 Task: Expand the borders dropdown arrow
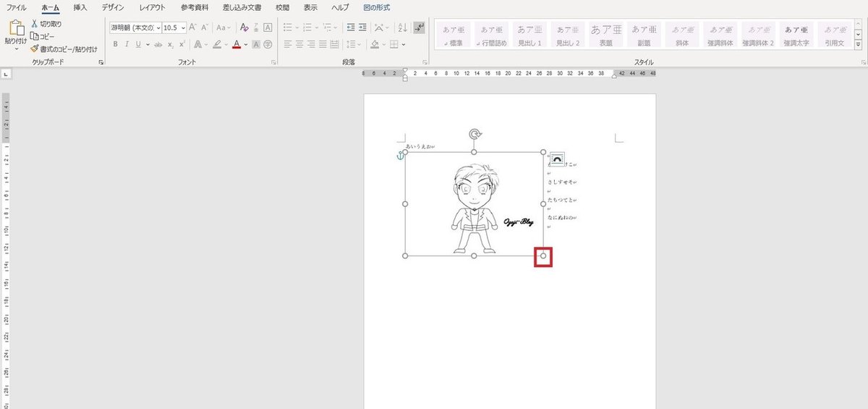click(402, 44)
